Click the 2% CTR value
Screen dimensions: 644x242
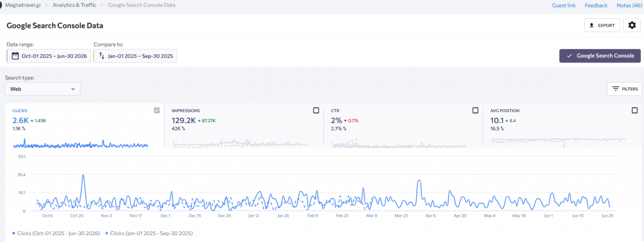(x=336, y=120)
